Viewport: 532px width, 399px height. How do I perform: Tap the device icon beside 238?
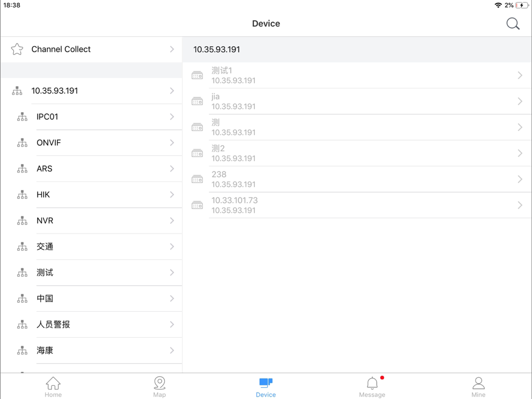(x=197, y=179)
